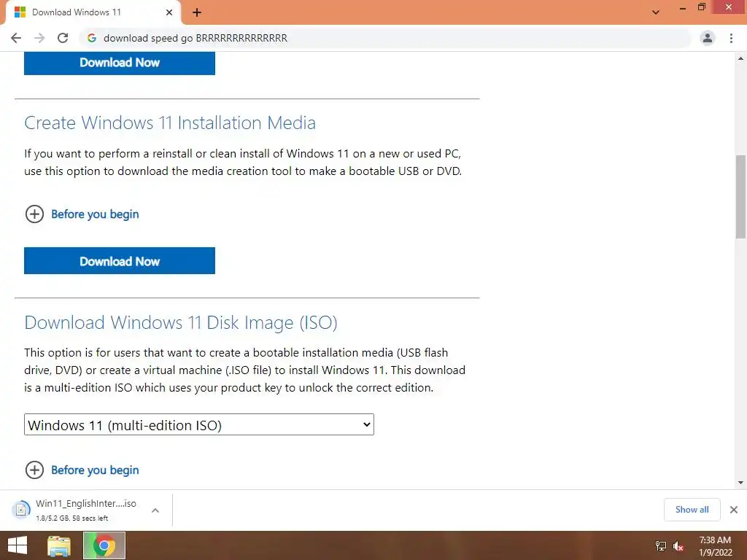Screen dimensions: 747x560
Task: Close the Download Windows 11 tab
Action: pos(169,12)
